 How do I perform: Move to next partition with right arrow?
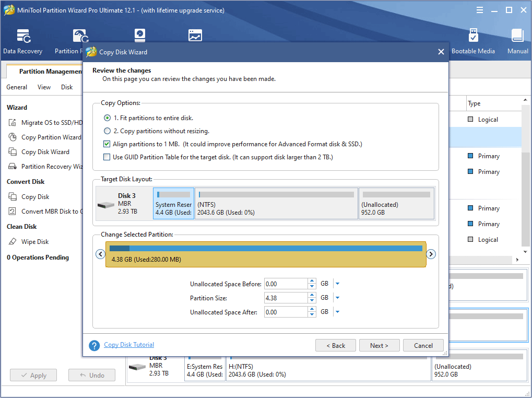click(431, 254)
